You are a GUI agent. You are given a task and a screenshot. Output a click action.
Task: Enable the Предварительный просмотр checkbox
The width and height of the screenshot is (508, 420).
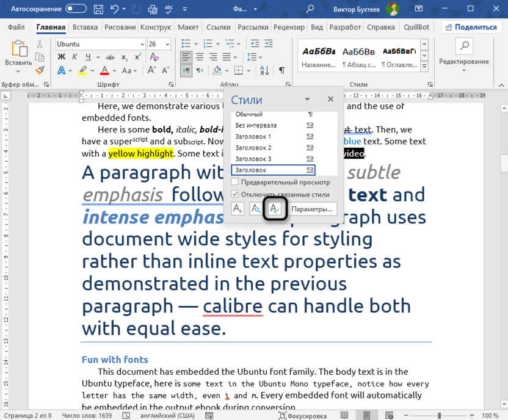(x=235, y=183)
